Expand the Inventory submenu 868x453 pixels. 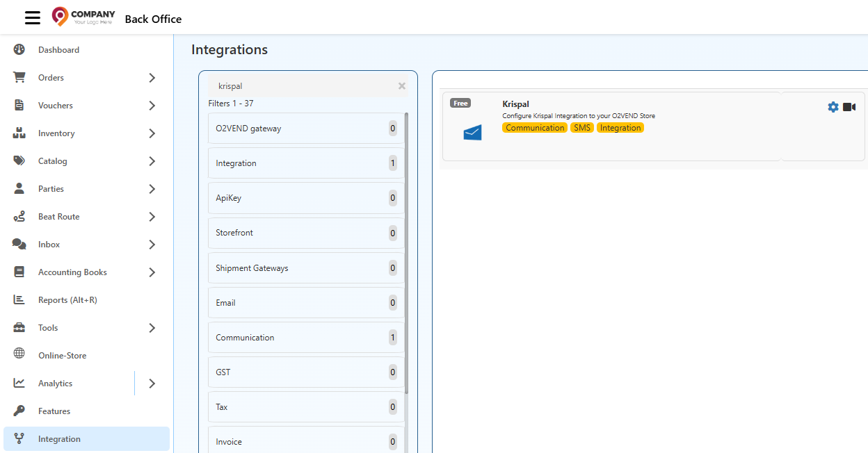point(152,133)
